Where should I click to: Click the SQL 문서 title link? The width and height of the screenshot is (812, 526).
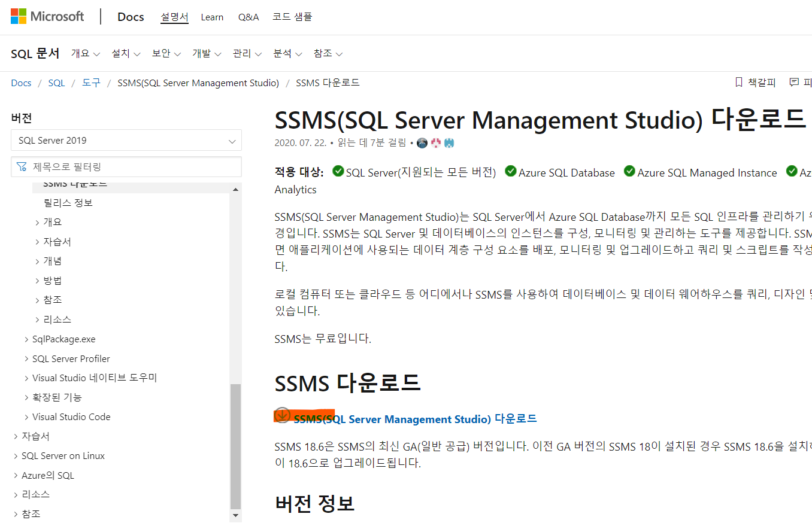(x=35, y=53)
